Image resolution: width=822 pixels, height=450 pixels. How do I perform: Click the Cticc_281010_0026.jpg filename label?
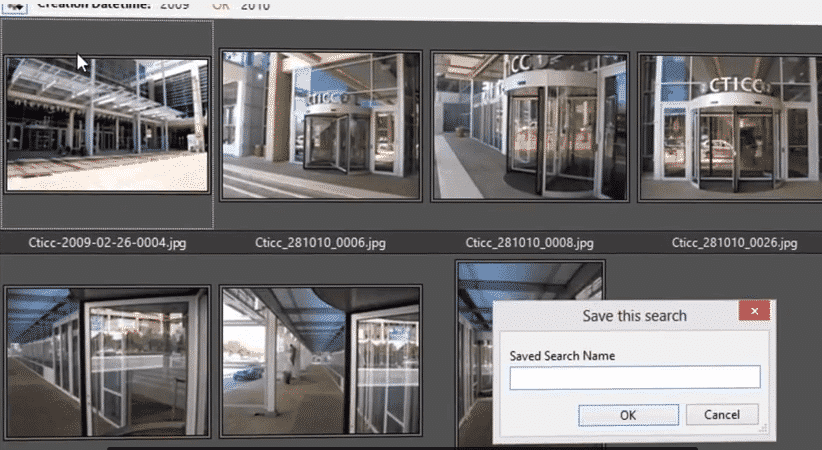pos(734,242)
